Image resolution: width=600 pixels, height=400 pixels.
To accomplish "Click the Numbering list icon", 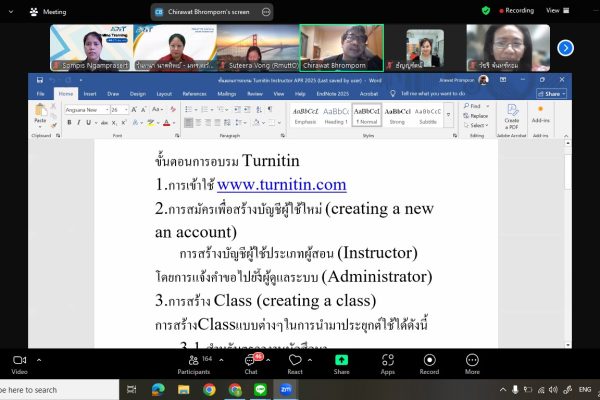I will pyautogui.click(x=204, y=109).
